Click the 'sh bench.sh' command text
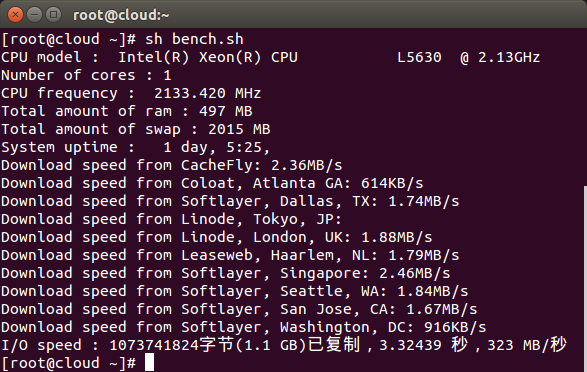 [x=194, y=39]
